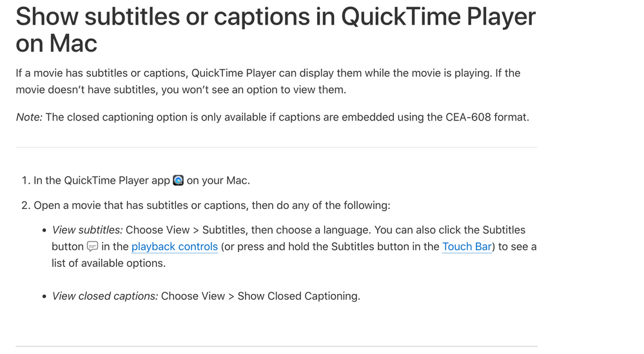Click the list number '1.'
This screenshot has width=644, height=354.
(26, 181)
